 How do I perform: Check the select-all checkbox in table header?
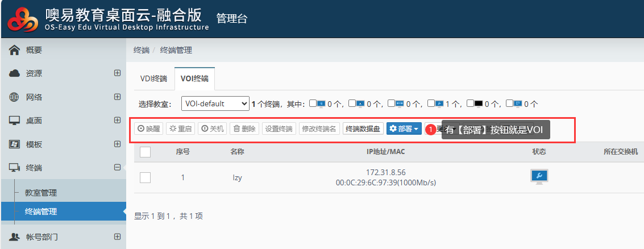pos(145,152)
